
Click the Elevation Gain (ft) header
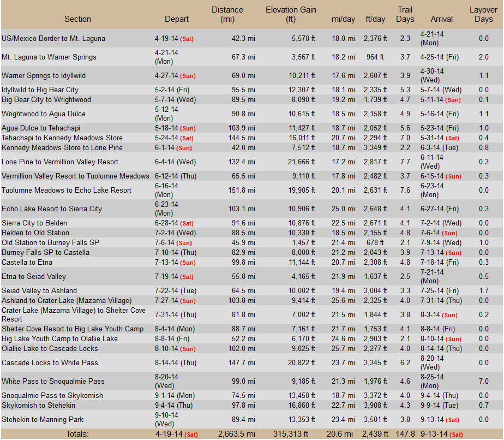[x=291, y=15]
